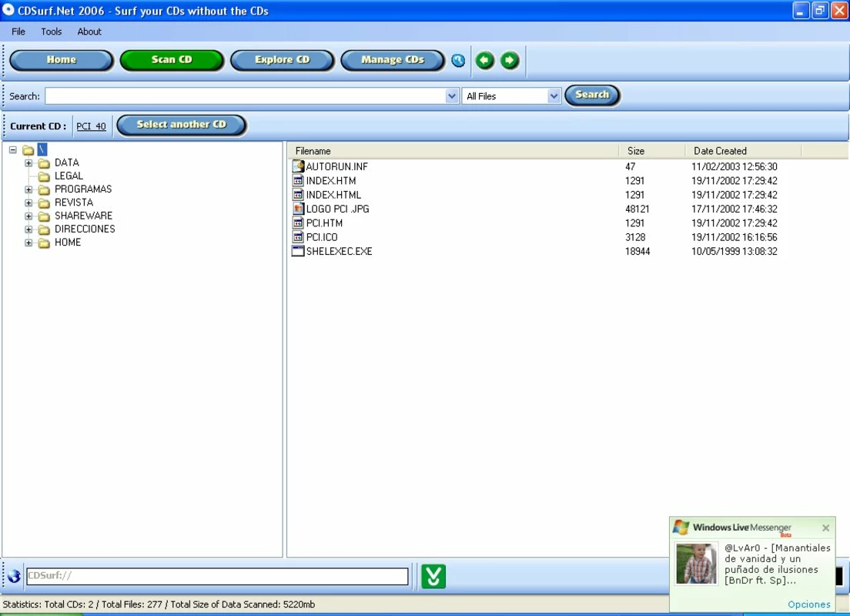850x616 pixels.
Task: Click the size value 48121
Action: 637,209
